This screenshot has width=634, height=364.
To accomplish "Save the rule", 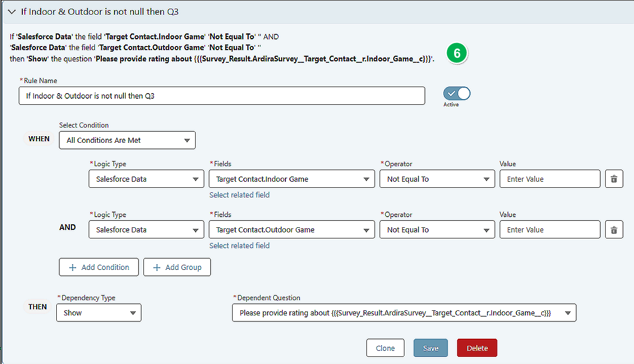I will click(430, 348).
